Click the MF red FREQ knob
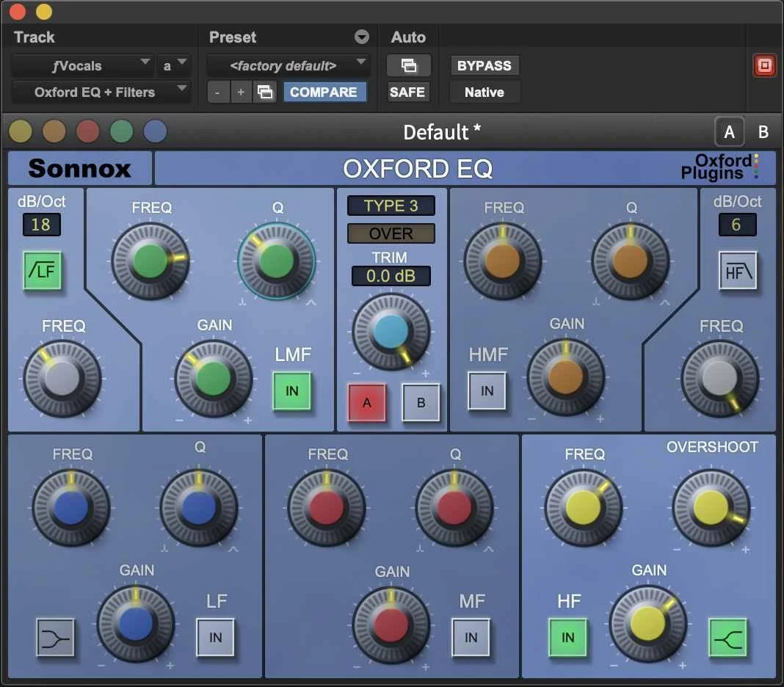This screenshot has height=687, width=784. click(327, 507)
